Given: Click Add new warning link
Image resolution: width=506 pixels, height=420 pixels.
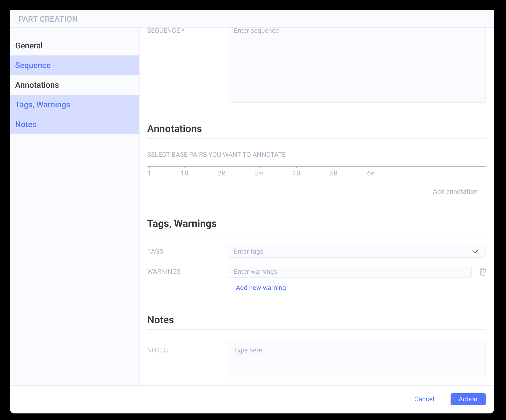Looking at the screenshot, I should (x=261, y=287).
